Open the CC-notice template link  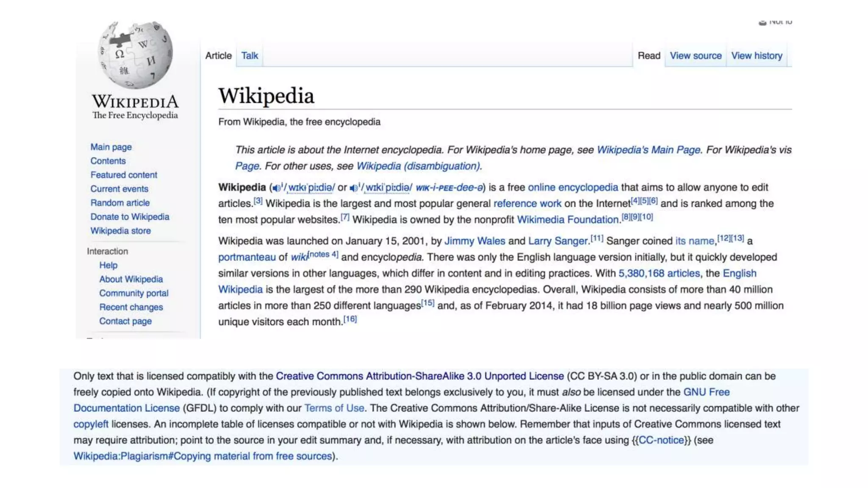pyautogui.click(x=661, y=440)
